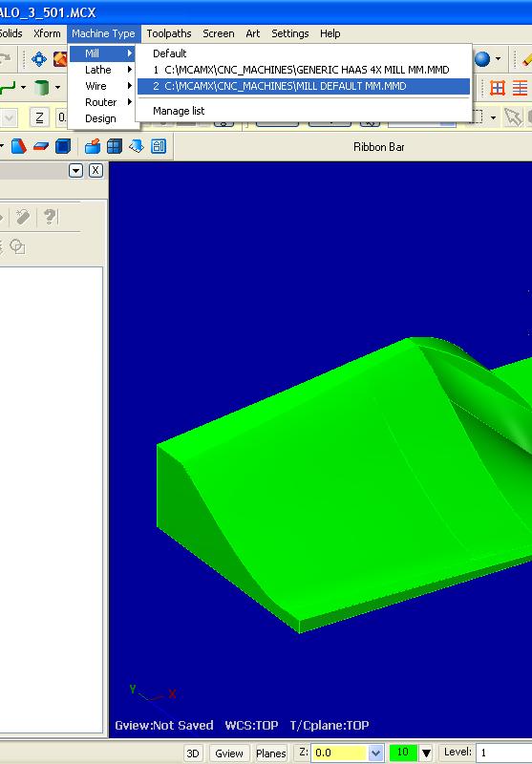Click the blue divided cube icon
Screen dimensions: 532x764
[115, 146]
